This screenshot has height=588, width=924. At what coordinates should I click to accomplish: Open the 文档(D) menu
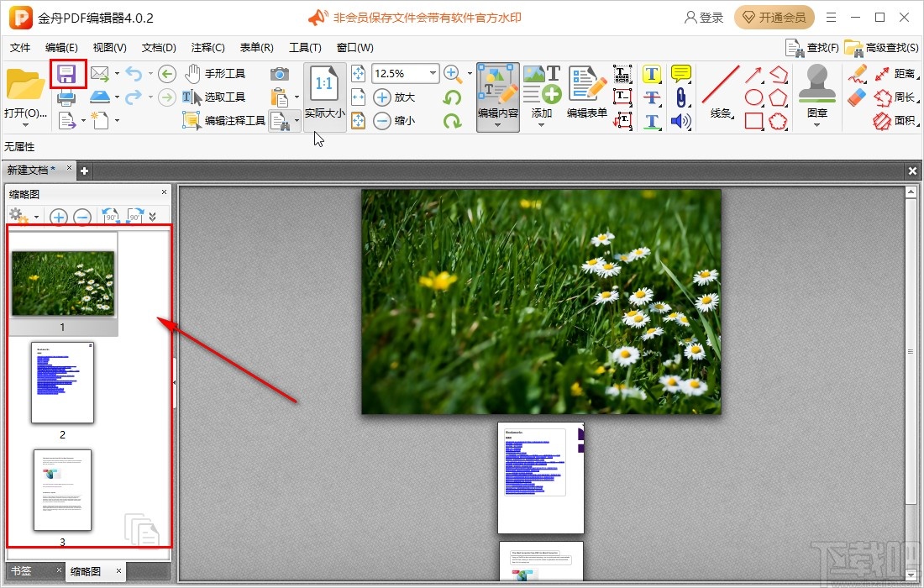click(x=159, y=48)
